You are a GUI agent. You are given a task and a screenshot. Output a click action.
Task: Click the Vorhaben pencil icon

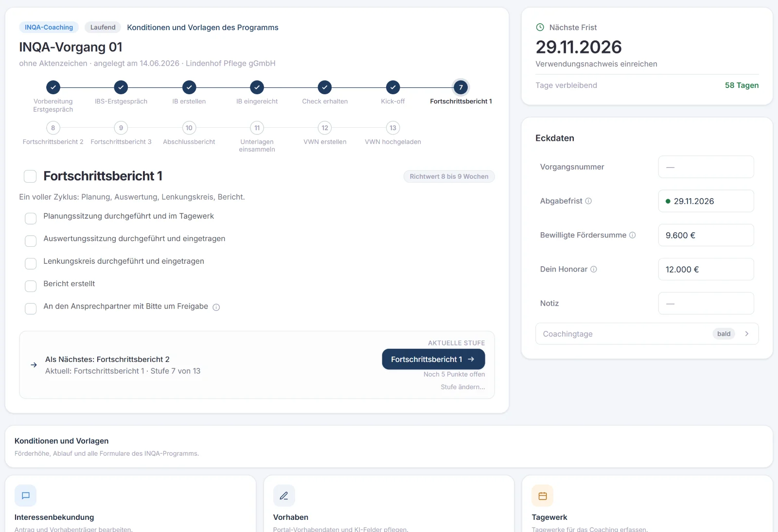tap(284, 496)
